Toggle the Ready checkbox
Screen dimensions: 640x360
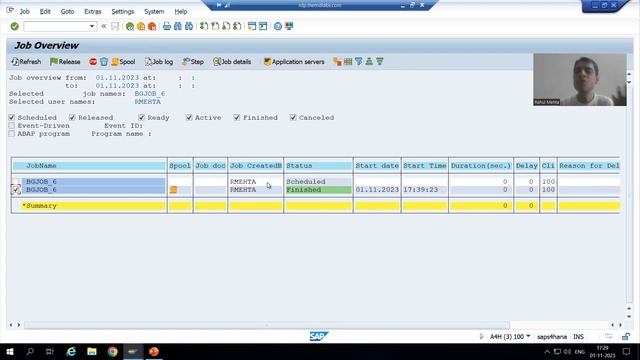pyautogui.click(x=141, y=118)
